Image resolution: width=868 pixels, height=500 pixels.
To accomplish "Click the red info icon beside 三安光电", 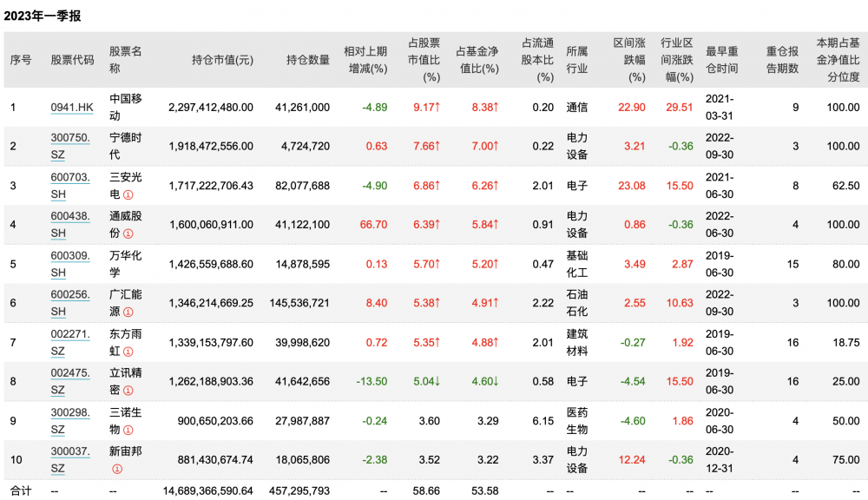I will [128, 195].
